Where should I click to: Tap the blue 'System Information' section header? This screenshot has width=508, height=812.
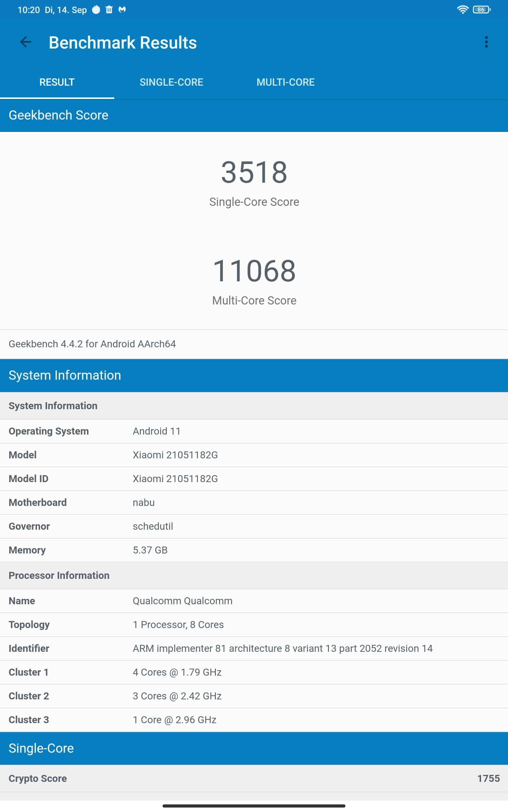254,376
